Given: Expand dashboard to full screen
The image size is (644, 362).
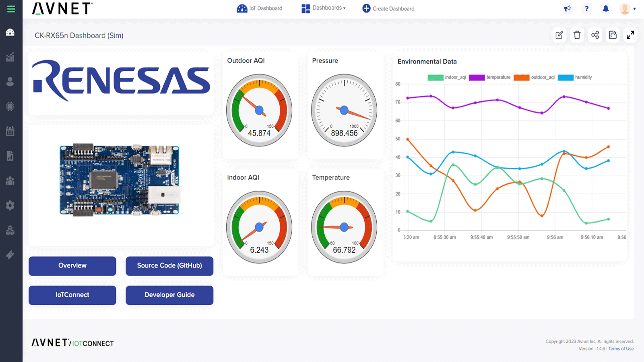Looking at the screenshot, I should click(630, 35).
